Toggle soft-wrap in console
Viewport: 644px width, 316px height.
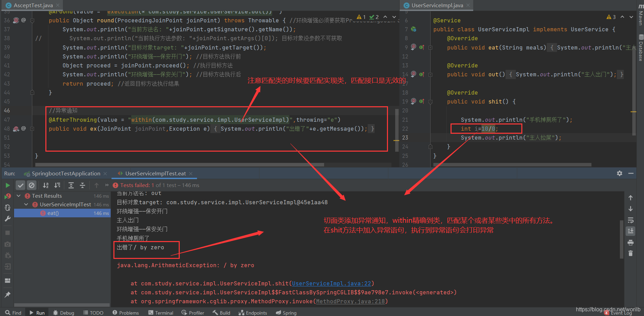pos(631,220)
